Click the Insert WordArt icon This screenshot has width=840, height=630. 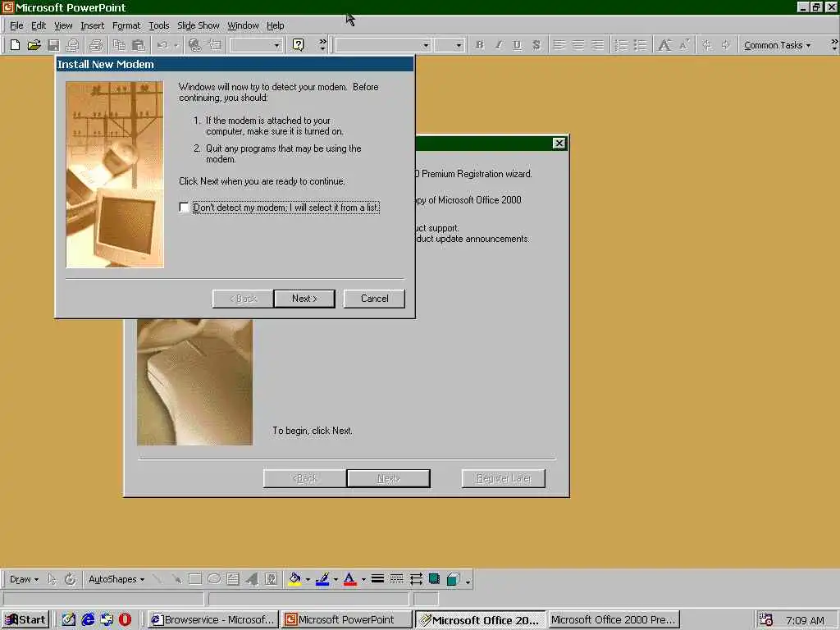pyautogui.click(x=252, y=579)
